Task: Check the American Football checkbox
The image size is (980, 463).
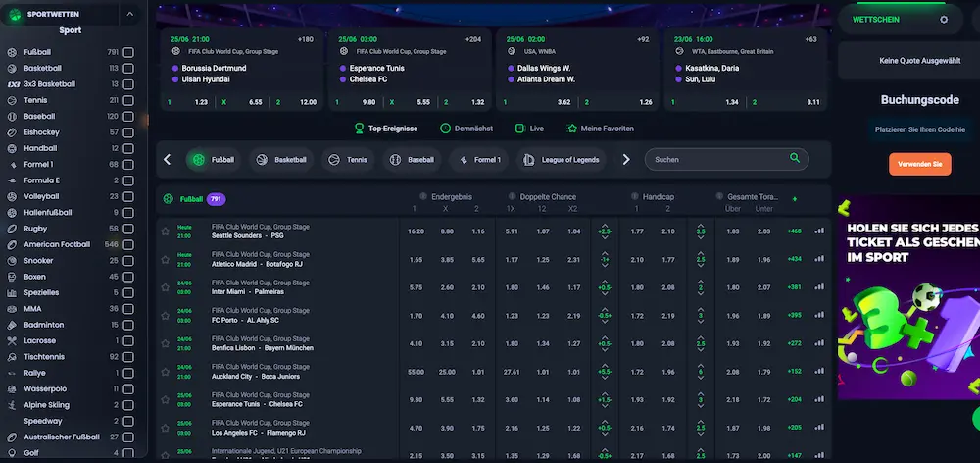Action: click(128, 244)
